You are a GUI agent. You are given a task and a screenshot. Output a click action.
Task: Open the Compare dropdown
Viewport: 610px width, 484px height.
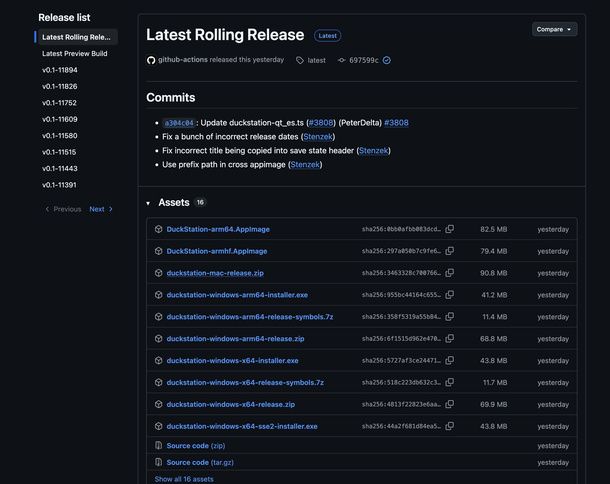coord(554,29)
